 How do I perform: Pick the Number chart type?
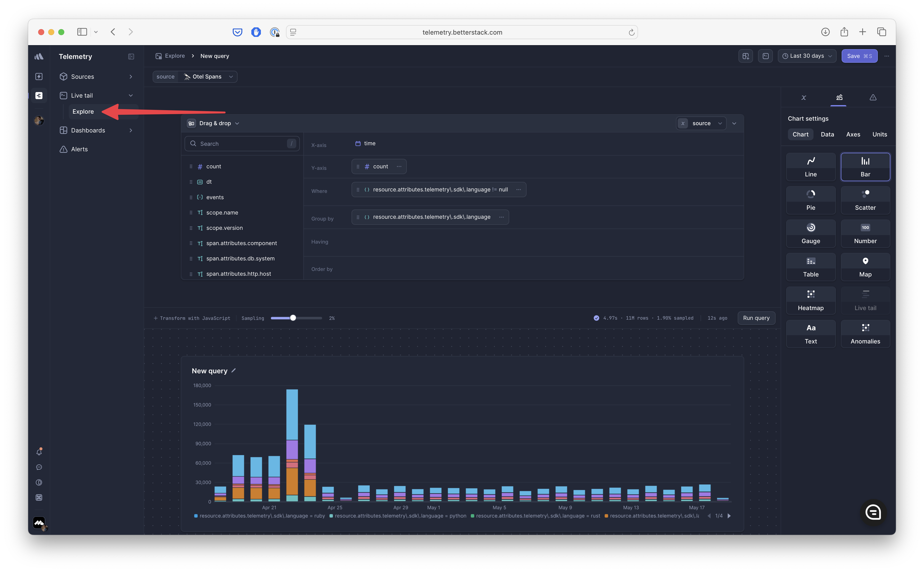pyautogui.click(x=865, y=233)
